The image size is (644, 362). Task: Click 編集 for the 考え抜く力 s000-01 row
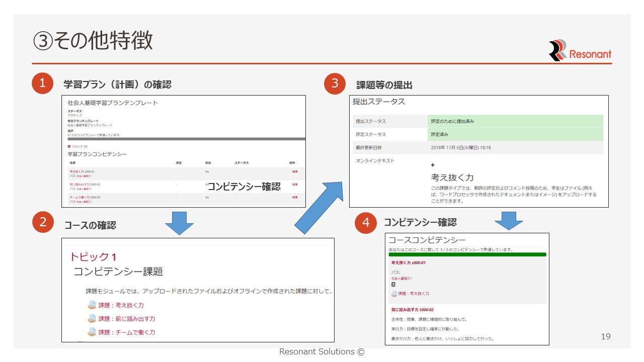point(295,171)
